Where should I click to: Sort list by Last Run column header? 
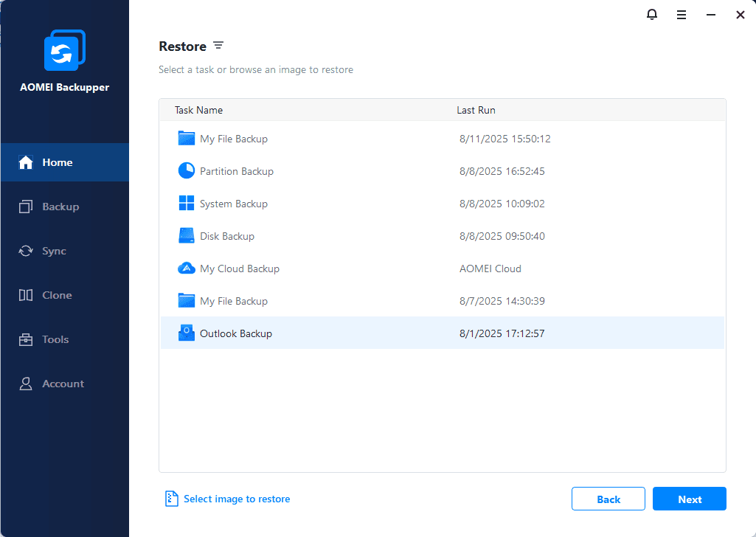[x=476, y=110]
